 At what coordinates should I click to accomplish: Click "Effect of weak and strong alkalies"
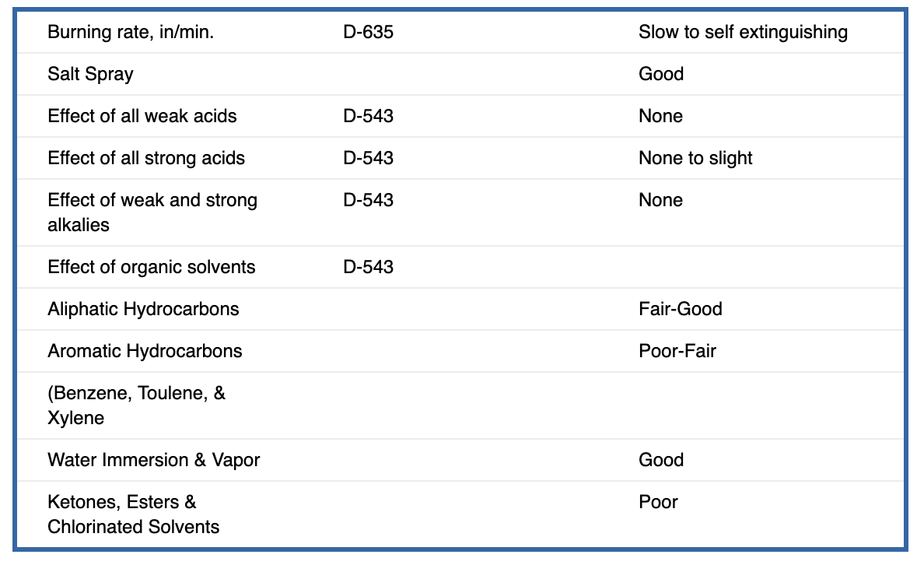[152, 212]
